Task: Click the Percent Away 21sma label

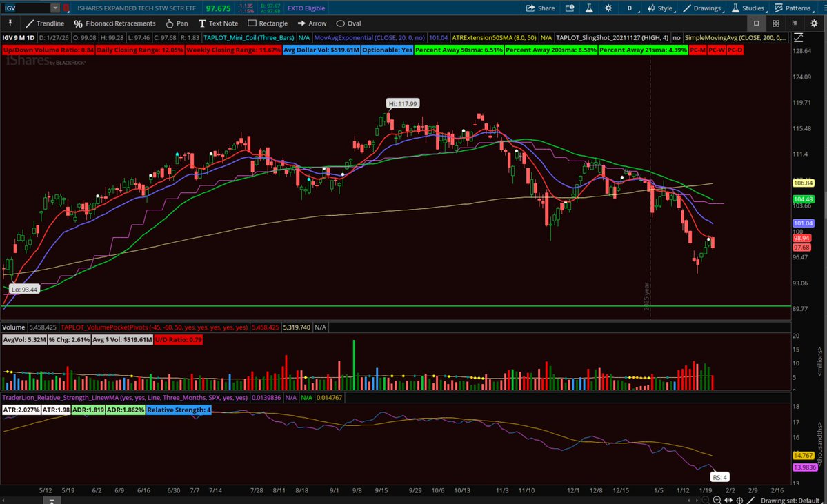Action: tap(643, 50)
